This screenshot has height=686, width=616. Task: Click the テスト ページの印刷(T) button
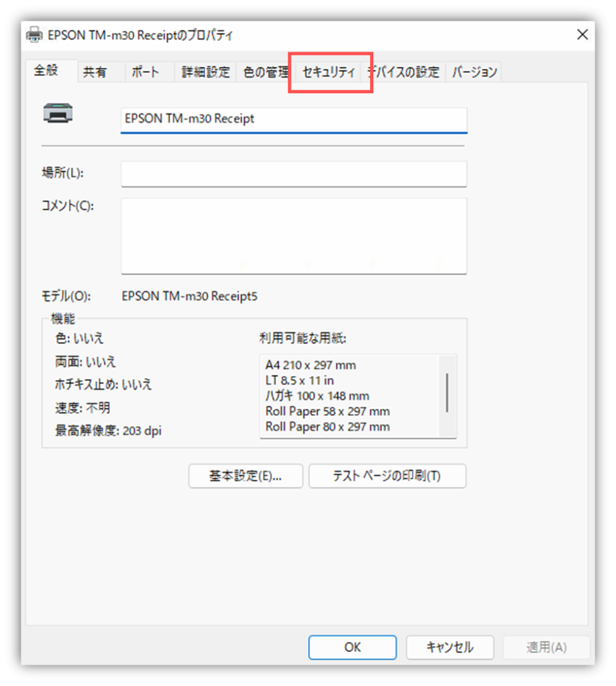[387, 476]
